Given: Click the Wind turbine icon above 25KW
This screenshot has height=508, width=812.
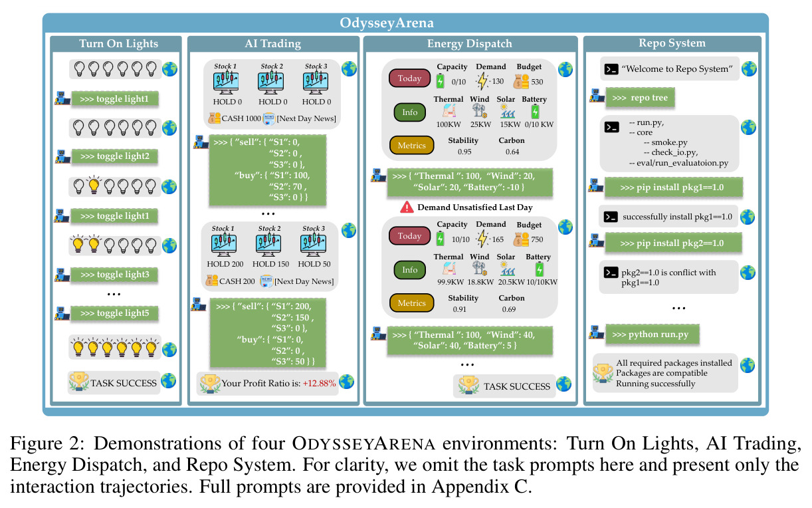Looking at the screenshot, I should click(479, 112).
